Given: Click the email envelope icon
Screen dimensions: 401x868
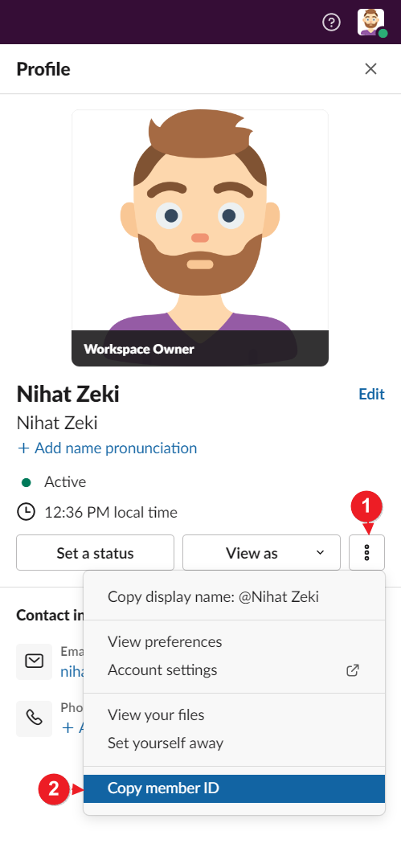Looking at the screenshot, I should (35, 661).
